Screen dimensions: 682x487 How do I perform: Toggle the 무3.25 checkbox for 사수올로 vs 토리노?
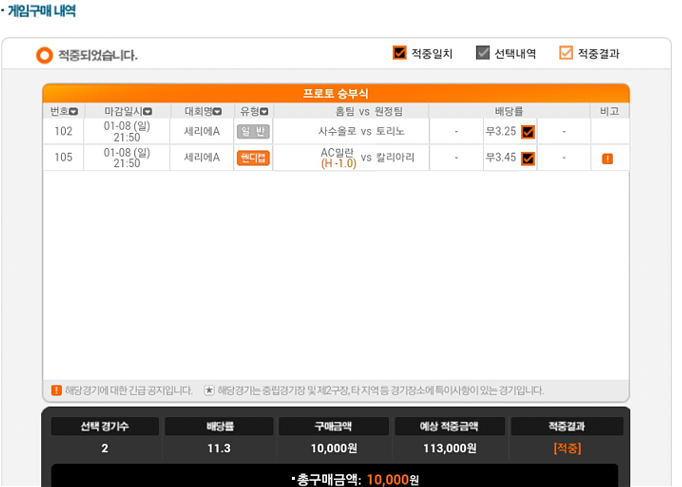coord(528,132)
